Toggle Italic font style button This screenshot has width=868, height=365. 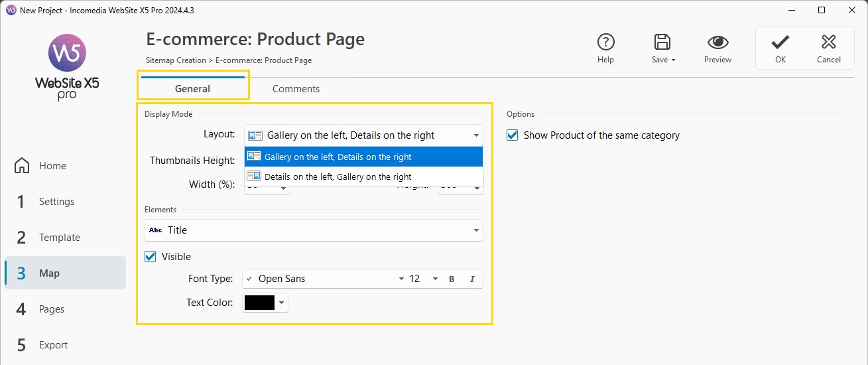point(472,279)
